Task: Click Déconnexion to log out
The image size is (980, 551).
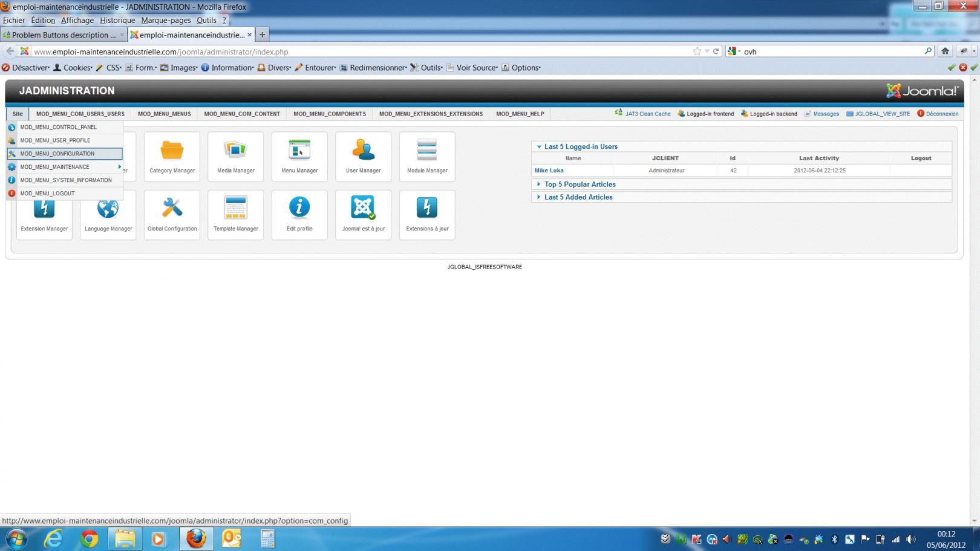Action: click(x=941, y=114)
